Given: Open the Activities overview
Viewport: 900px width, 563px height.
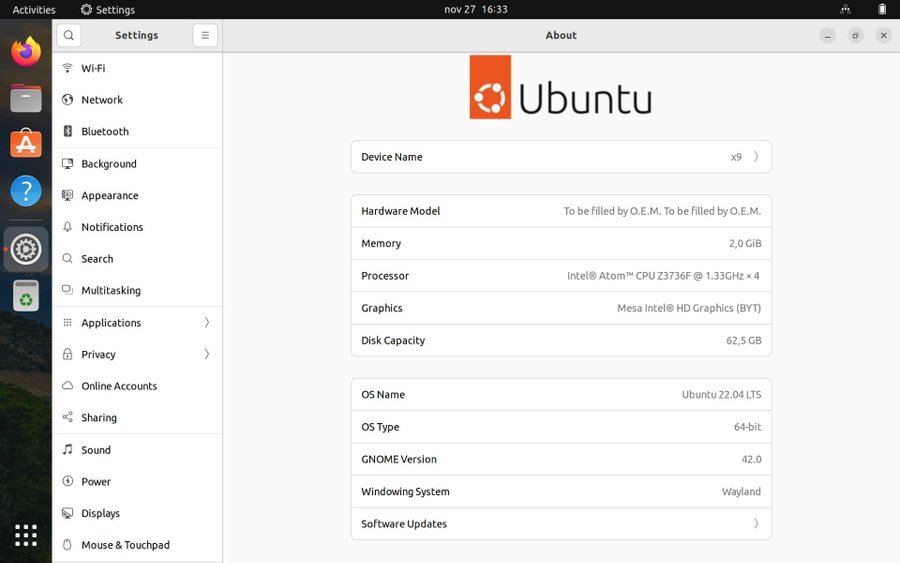Looking at the screenshot, I should (34, 9).
